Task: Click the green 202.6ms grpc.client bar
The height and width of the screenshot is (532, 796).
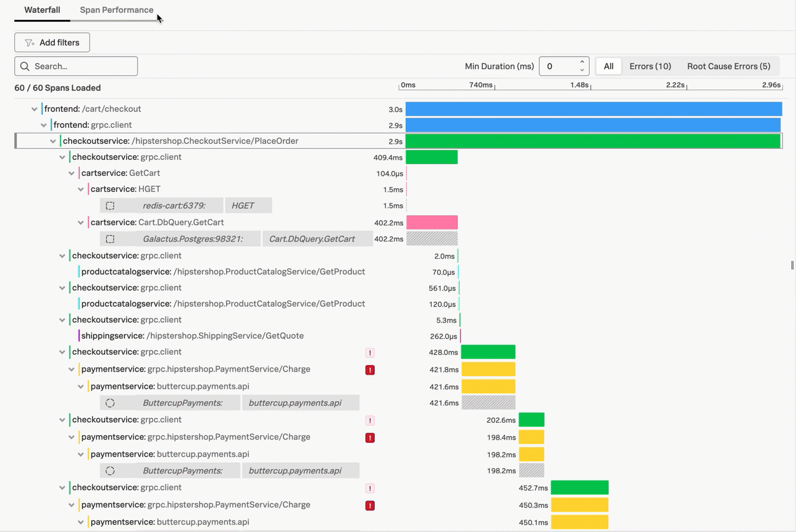Action: [531, 420]
